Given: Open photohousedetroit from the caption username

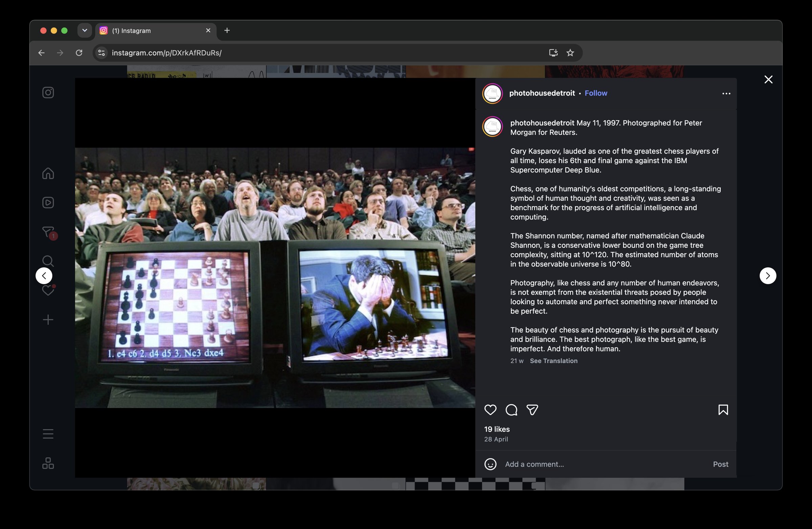Looking at the screenshot, I should point(542,123).
